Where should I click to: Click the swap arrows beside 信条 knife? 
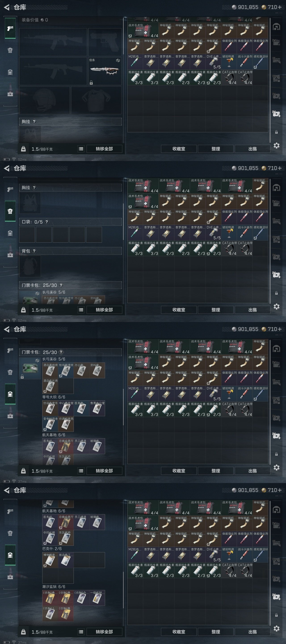(x=118, y=61)
